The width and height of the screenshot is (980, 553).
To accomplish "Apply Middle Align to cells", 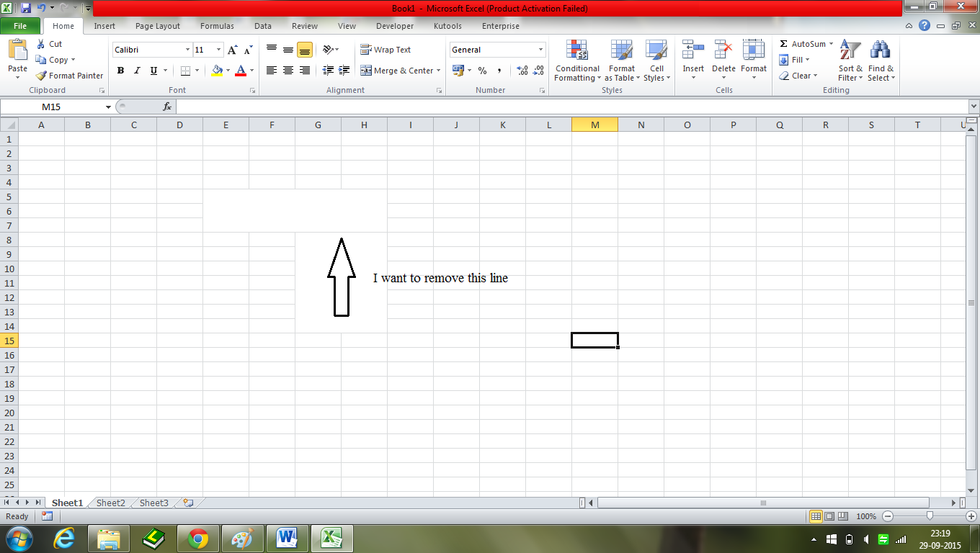I will point(288,50).
